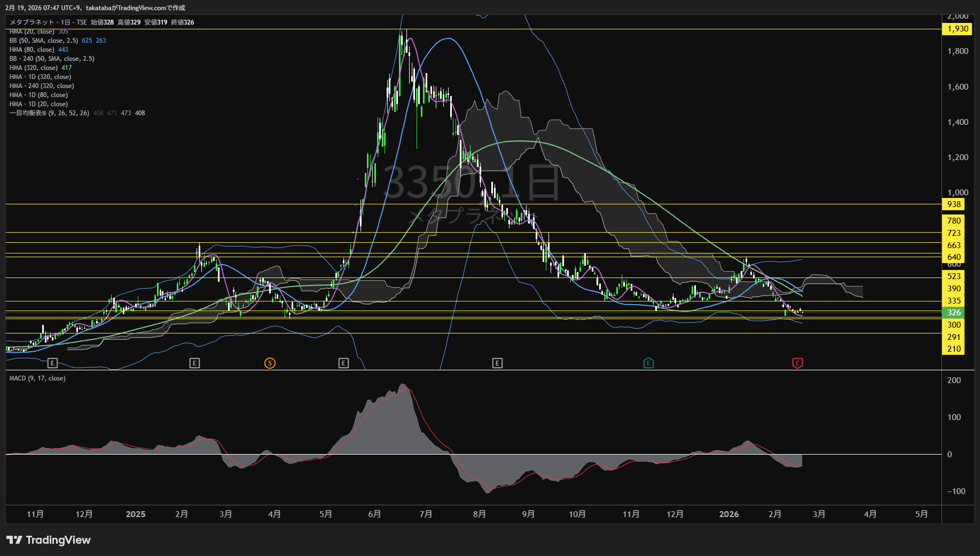Click the red E earnings marker in February 2026
The height and width of the screenshot is (556, 980).
[797, 363]
